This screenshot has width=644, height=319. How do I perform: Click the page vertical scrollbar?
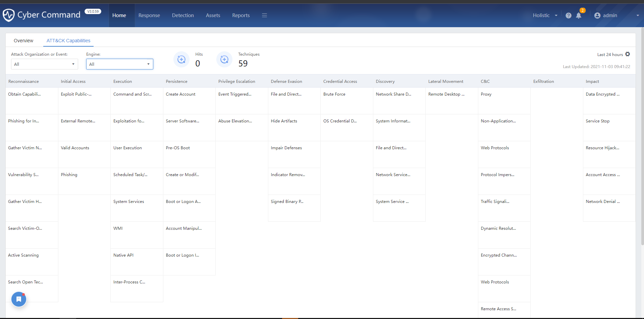642,134
